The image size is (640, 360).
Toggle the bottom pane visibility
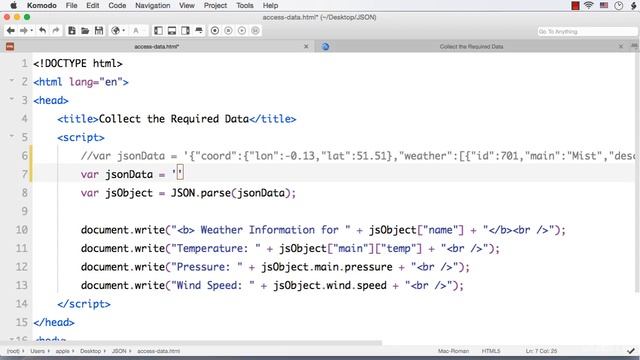click(x=172, y=31)
